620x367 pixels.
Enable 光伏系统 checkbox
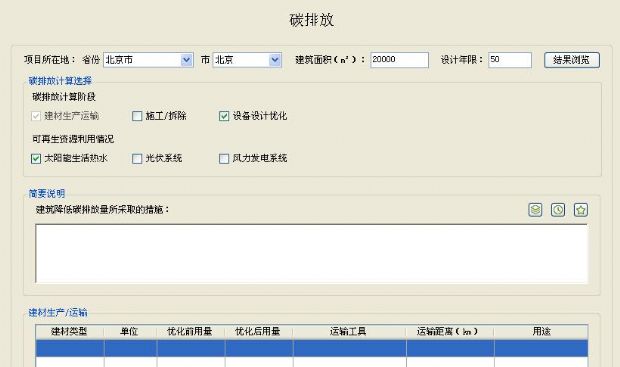[137, 159]
